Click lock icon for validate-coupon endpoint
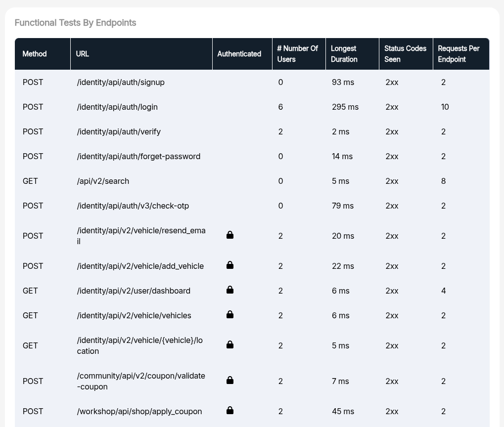The image size is (504, 427). click(230, 381)
